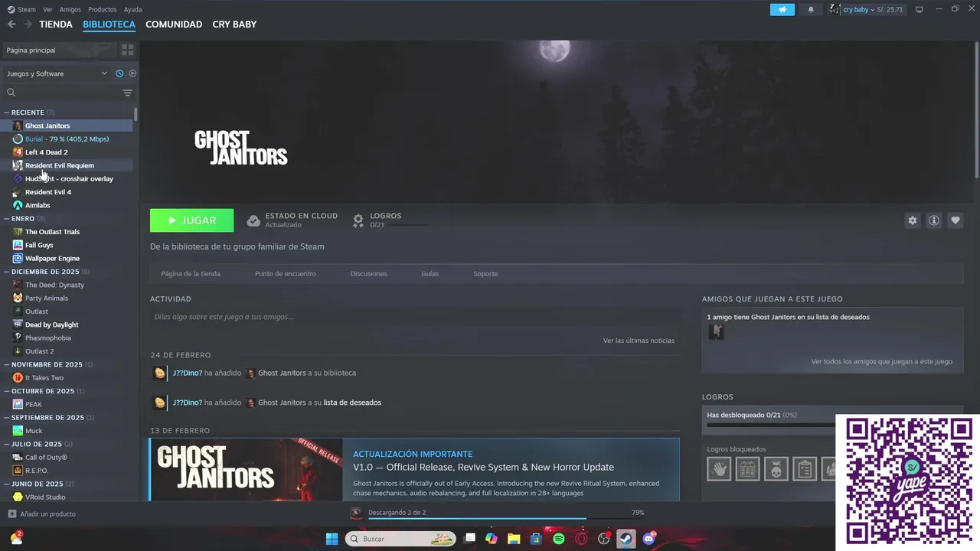Viewport: 980px width, 551px height.
Task: Select Dead by Daylight in library
Action: 52,325
